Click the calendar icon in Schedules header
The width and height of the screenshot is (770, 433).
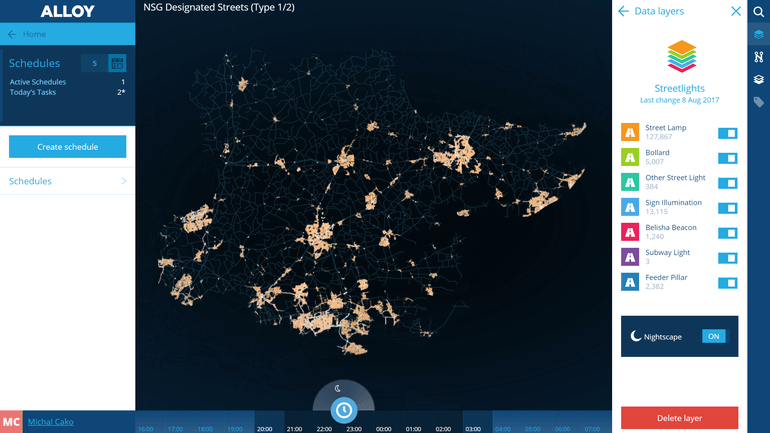(117, 63)
